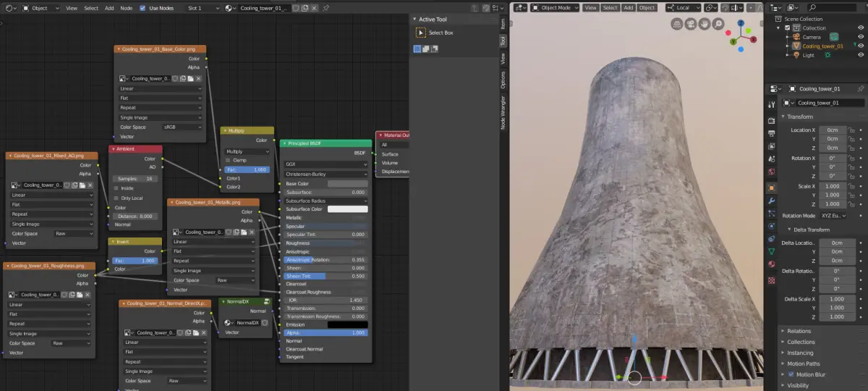
Task: Enable Only Local in the Ambient node
Action: (x=116, y=198)
